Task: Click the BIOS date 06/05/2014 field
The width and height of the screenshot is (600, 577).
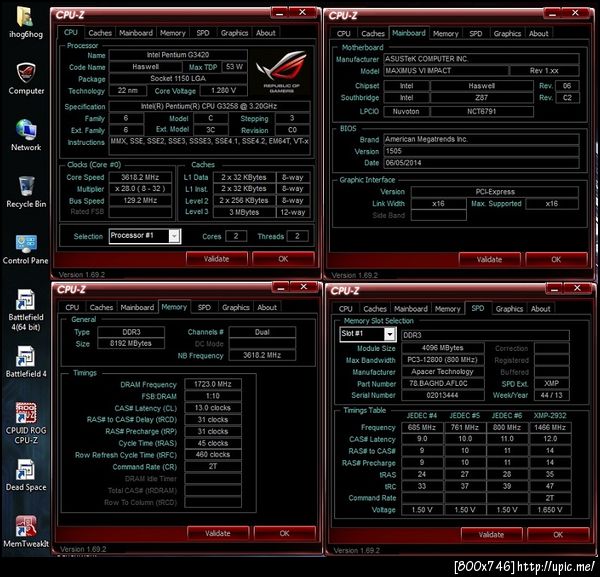Action: 481,163
